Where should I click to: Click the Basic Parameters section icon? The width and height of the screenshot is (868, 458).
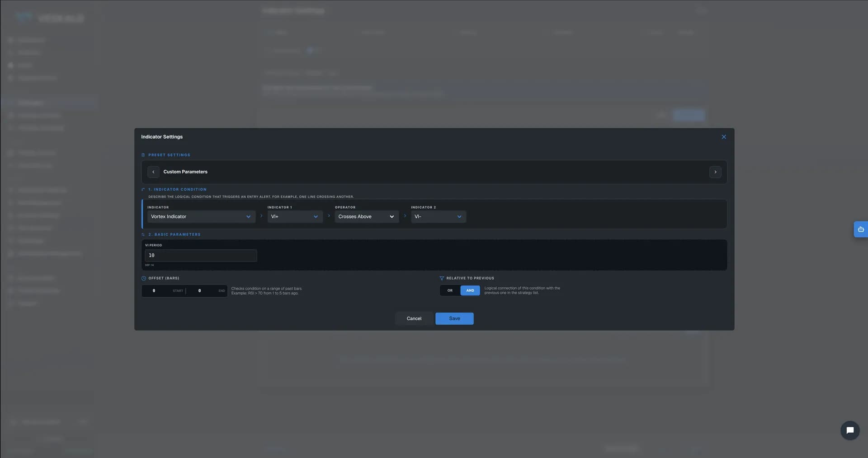point(143,235)
